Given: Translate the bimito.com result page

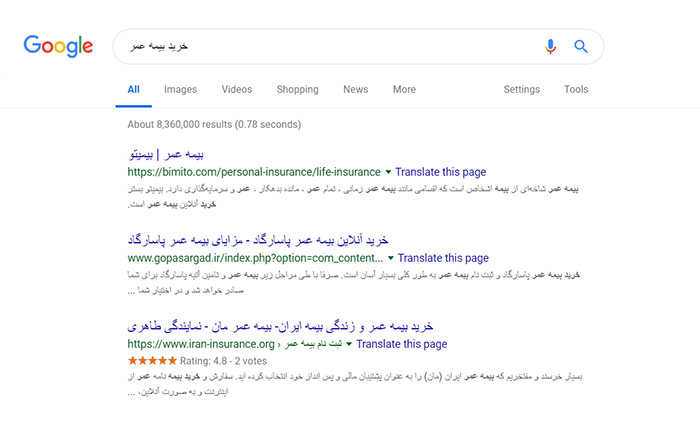Looking at the screenshot, I should point(441,172).
